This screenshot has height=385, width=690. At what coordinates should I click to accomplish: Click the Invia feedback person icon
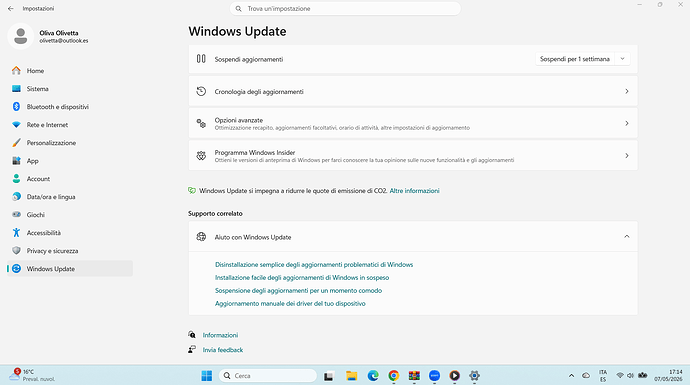192,349
